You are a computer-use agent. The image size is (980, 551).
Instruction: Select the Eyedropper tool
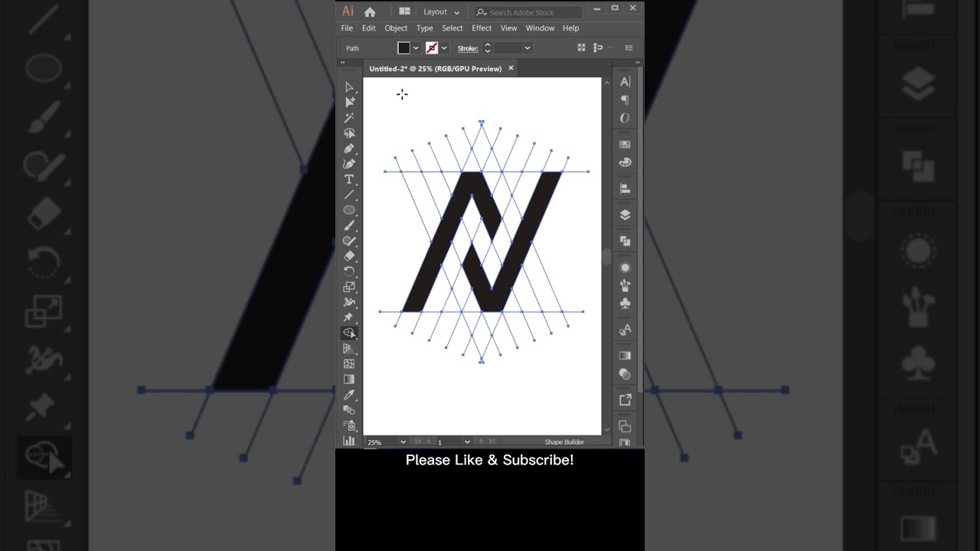(x=349, y=395)
